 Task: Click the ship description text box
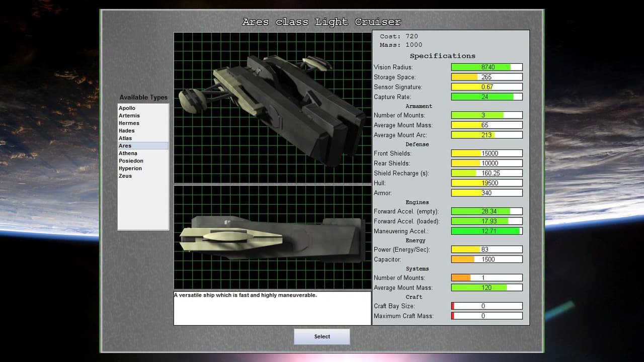tap(272, 308)
